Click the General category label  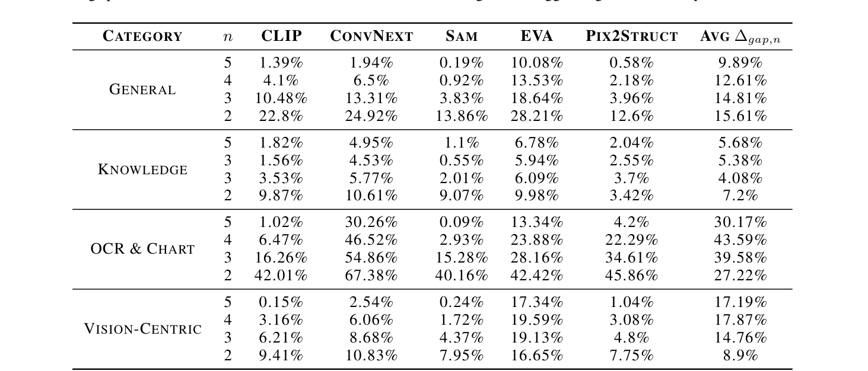[142, 89]
